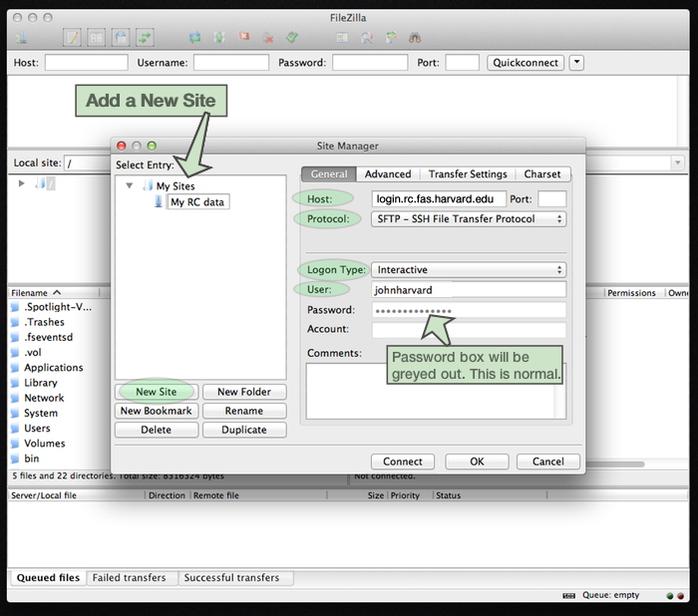Click the New Site button
The image size is (698, 616).
(156, 392)
